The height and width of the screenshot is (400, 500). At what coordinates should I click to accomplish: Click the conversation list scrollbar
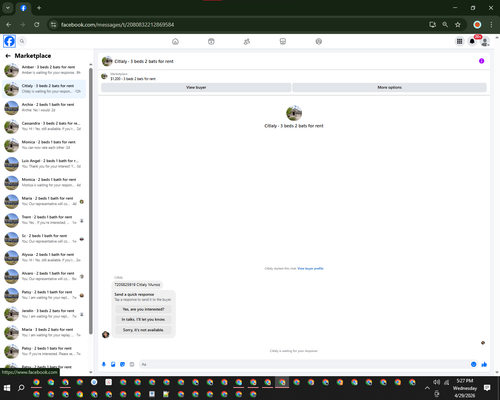point(91,200)
